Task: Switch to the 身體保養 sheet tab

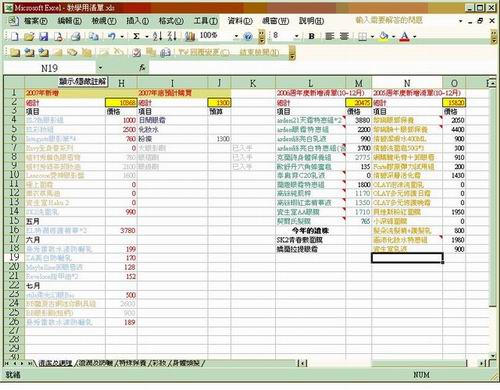Action: 186,363
